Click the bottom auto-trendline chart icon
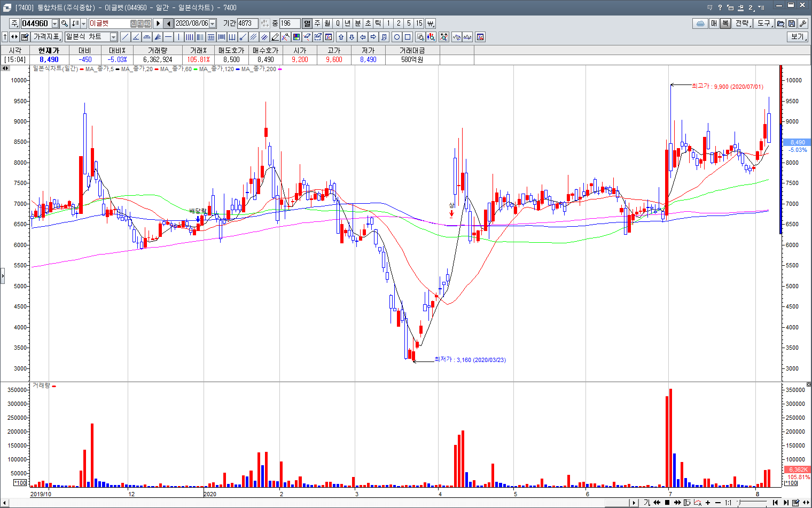Viewport: 812px width, 508px height. (697, 503)
